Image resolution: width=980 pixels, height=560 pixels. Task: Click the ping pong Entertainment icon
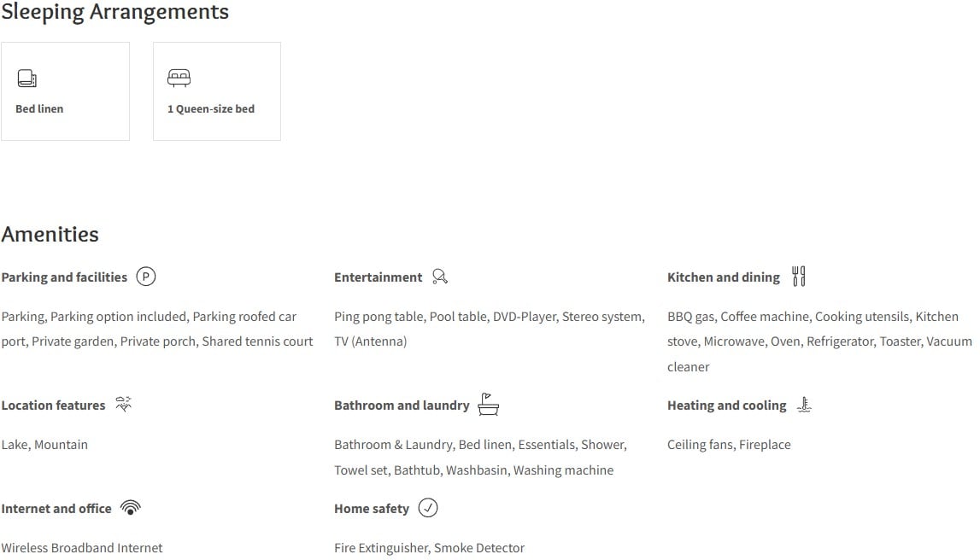point(440,277)
